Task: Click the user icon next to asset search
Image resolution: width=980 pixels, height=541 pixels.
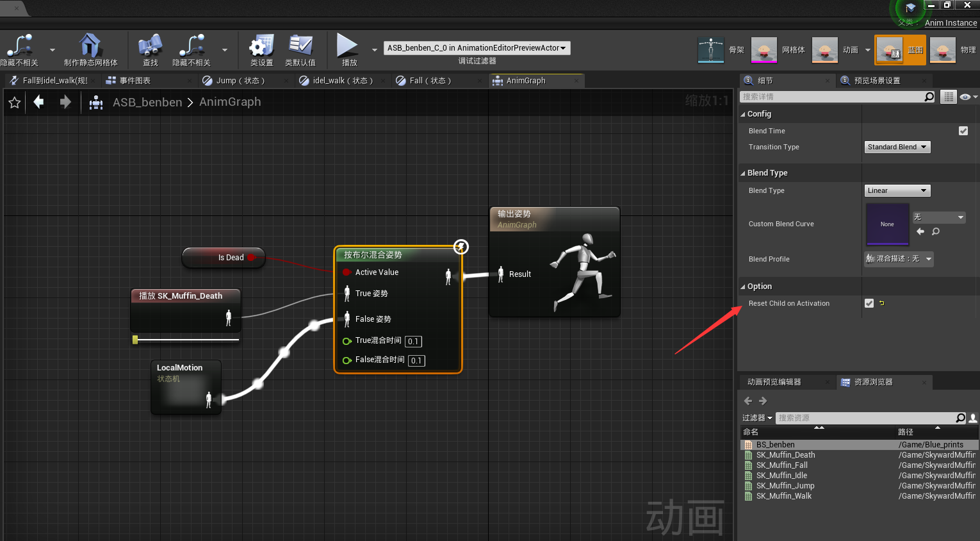Action: click(973, 418)
